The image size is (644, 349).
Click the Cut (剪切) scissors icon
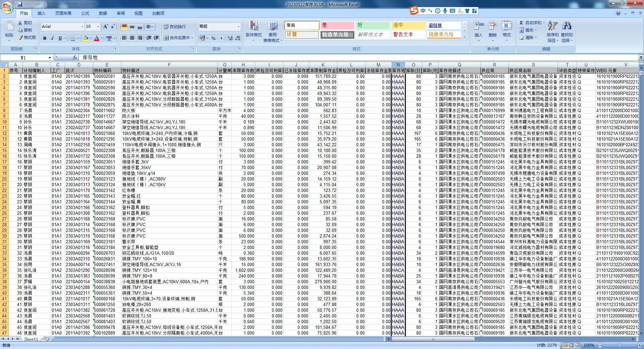tap(20, 23)
